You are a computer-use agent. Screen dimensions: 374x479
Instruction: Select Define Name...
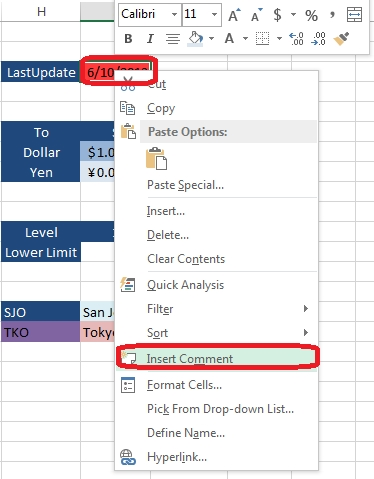[216, 433]
